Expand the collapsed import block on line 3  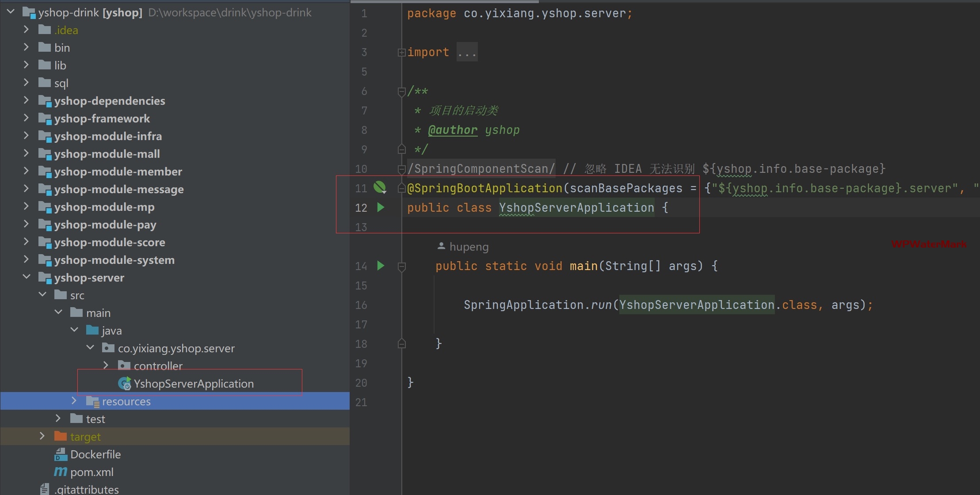click(401, 53)
